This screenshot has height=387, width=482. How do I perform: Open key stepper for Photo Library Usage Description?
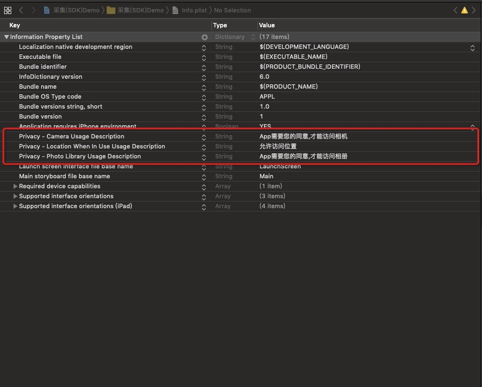click(204, 157)
